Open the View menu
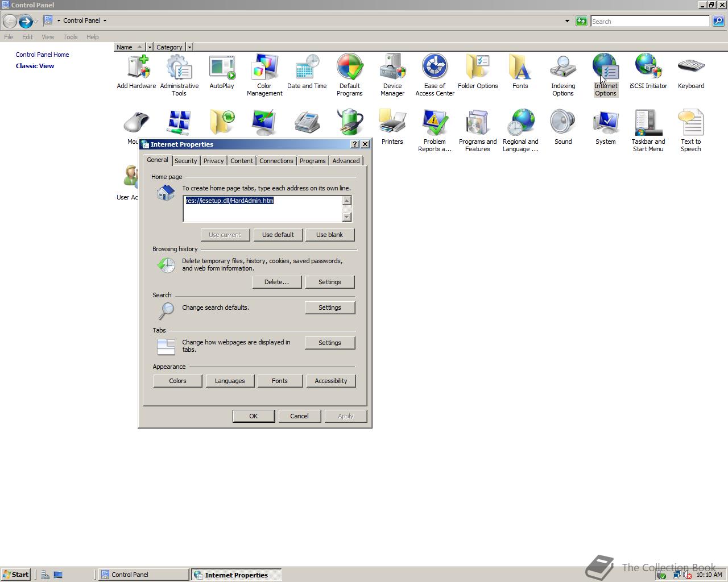The width and height of the screenshot is (728, 582). pyautogui.click(x=48, y=37)
